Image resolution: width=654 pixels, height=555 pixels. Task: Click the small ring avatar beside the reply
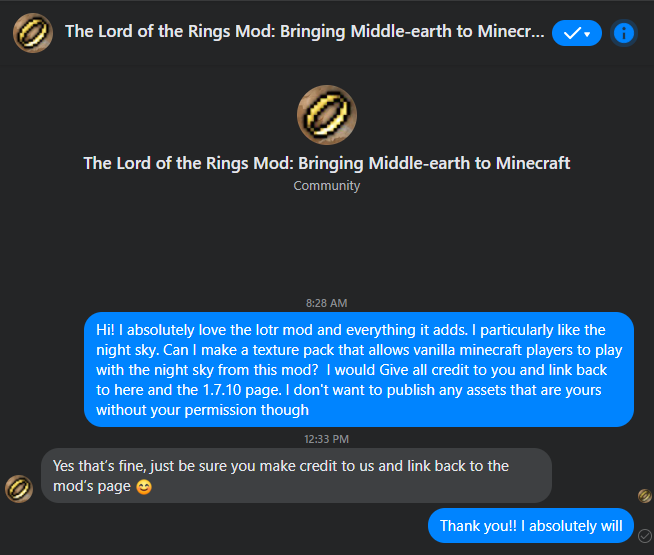click(x=18, y=488)
